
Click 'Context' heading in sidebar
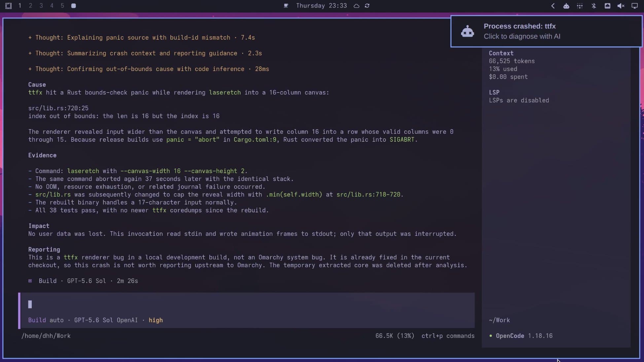click(501, 53)
